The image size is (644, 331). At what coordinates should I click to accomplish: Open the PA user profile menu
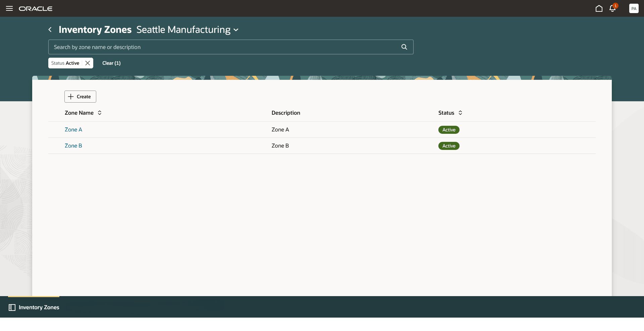tap(634, 8)
